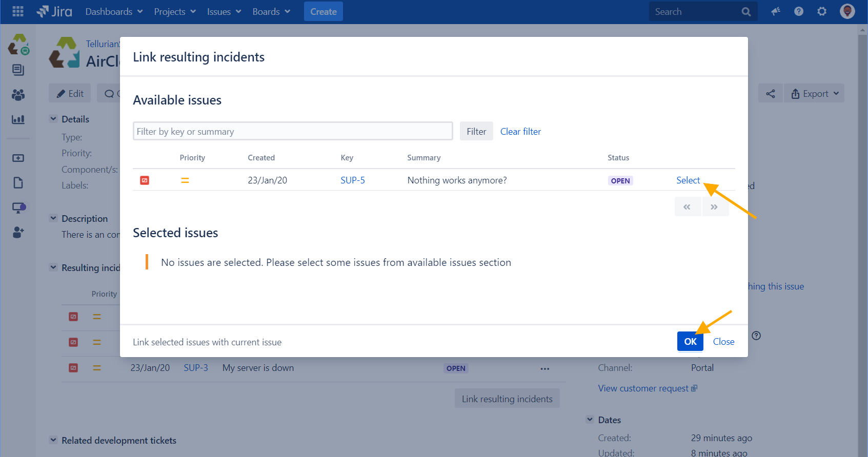Image resolution: width=868 pixels, height=457 pixels.
Task: Open Jira settings gear icon
Action: tap(822, 11)
